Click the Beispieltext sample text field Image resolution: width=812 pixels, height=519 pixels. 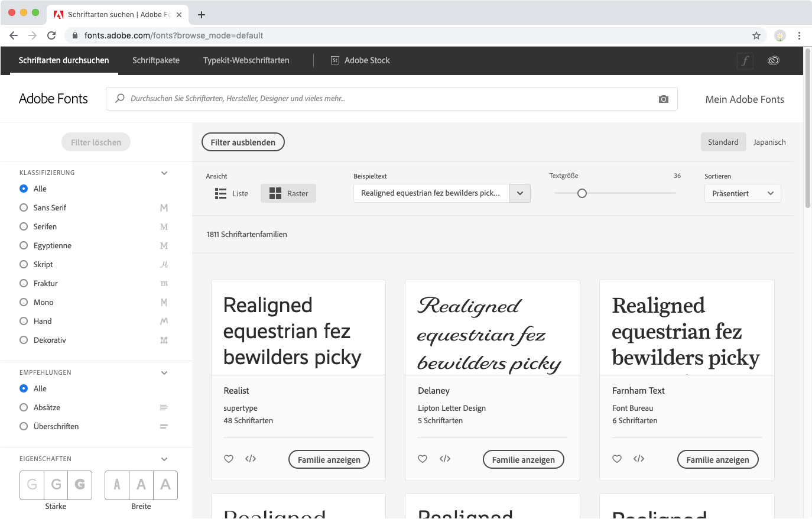point(431,193)
